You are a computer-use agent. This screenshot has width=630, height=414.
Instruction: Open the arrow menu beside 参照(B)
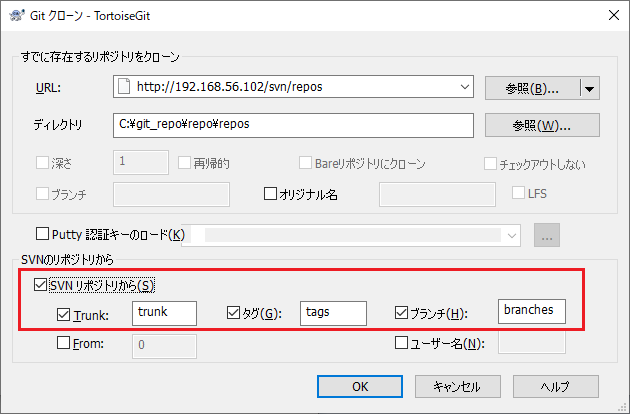point(589,88)
